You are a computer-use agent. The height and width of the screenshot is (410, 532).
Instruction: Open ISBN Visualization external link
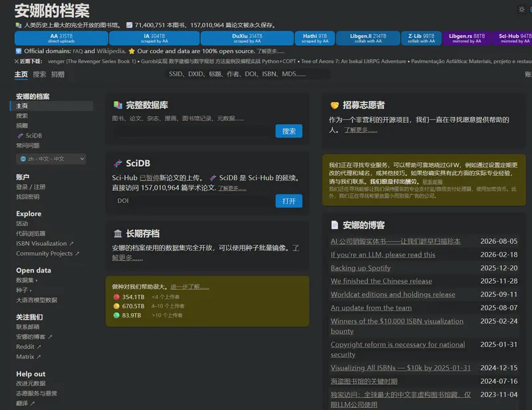click(x=45, y=243)
